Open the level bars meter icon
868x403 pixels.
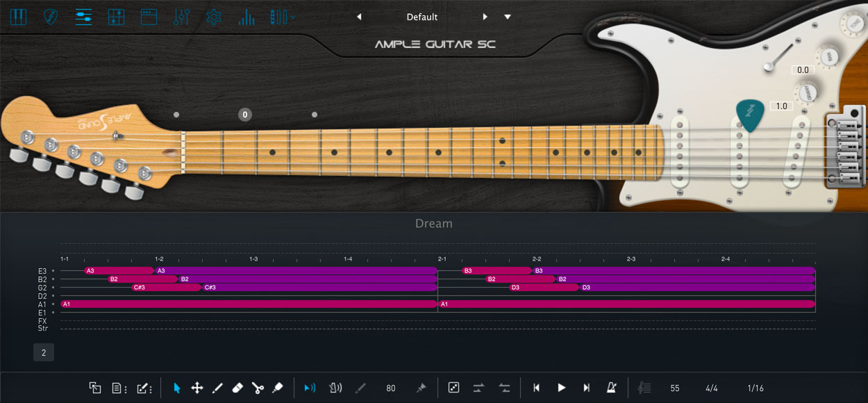(x=247, y=17)
